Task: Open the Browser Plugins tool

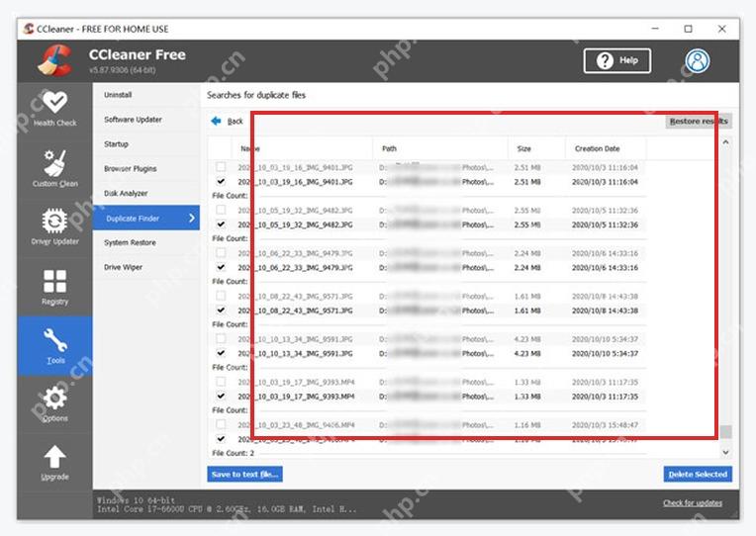Action: coord(146,169)
